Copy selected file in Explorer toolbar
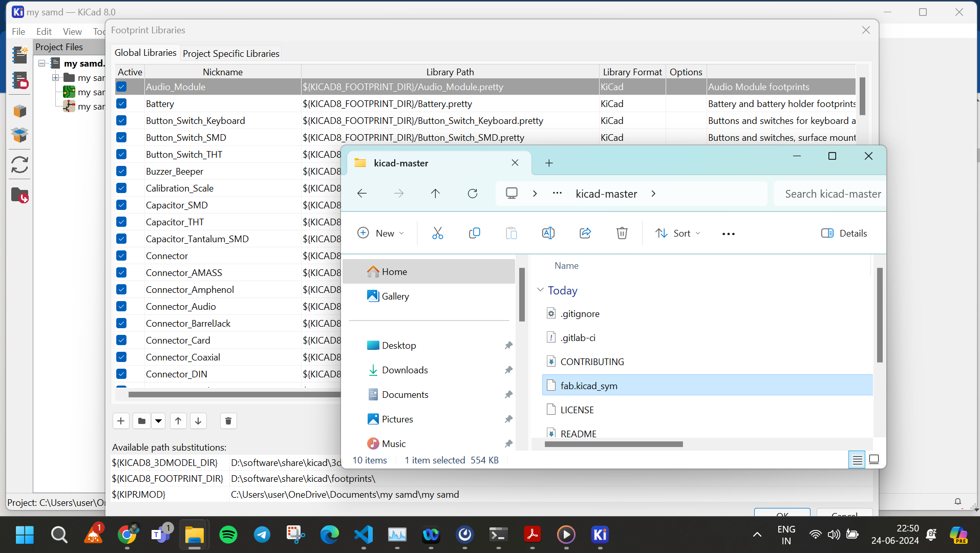Image resolution: width=980 pixels, height=553 pixels. tap(475, 233)
